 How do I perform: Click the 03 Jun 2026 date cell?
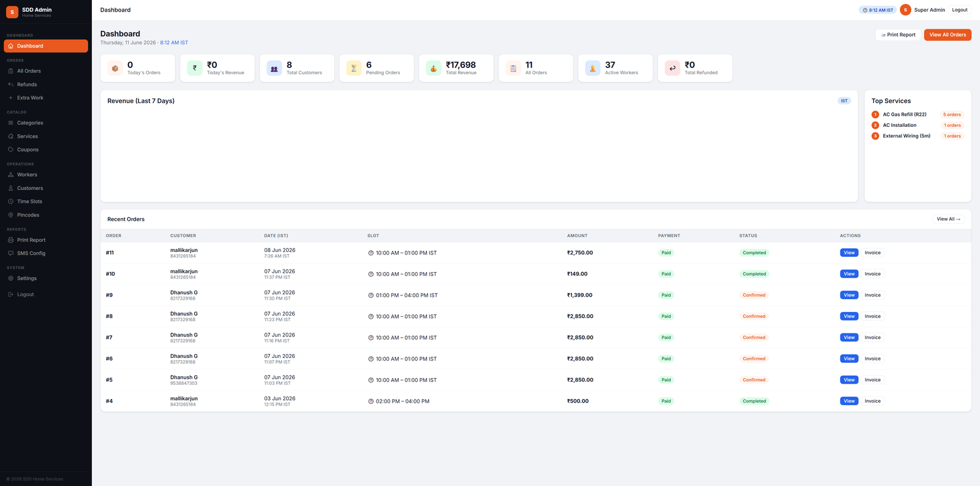pos(280,398)
